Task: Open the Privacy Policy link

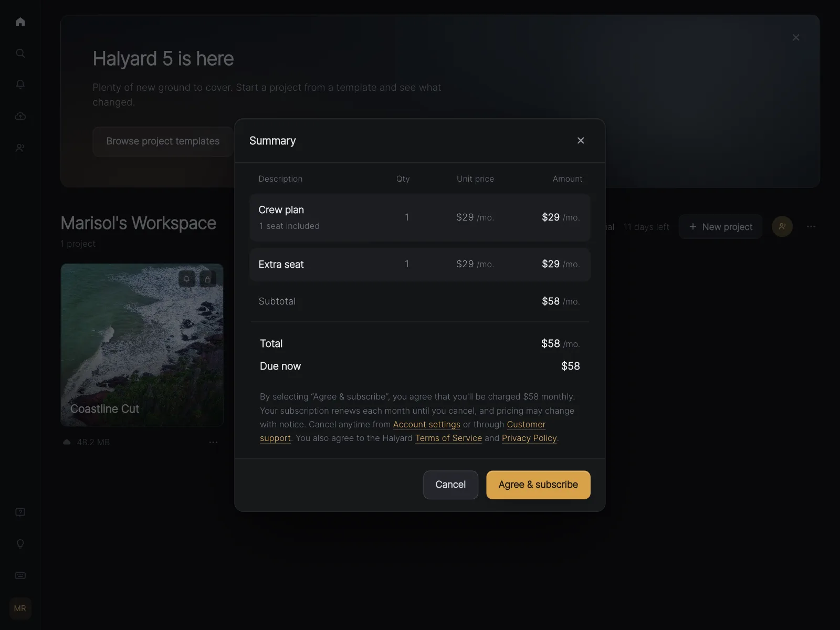Action: coord(529,438)
